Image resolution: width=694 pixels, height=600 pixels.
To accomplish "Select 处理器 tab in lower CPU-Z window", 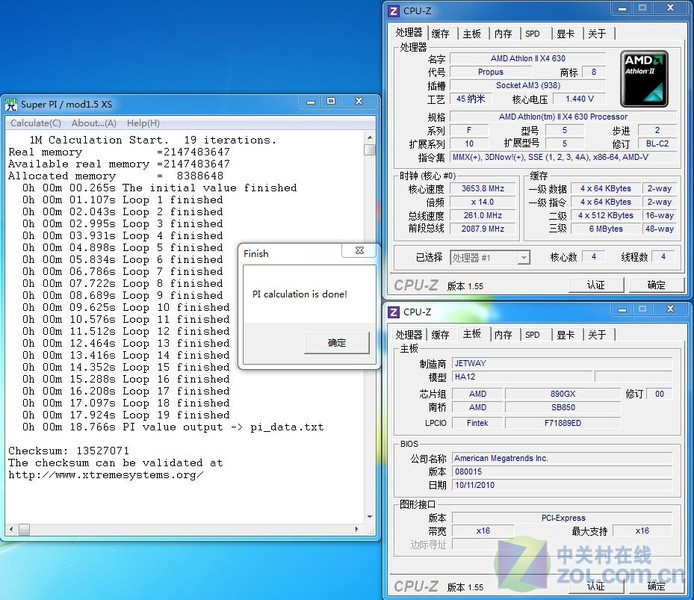I will [x=409, y=335].
